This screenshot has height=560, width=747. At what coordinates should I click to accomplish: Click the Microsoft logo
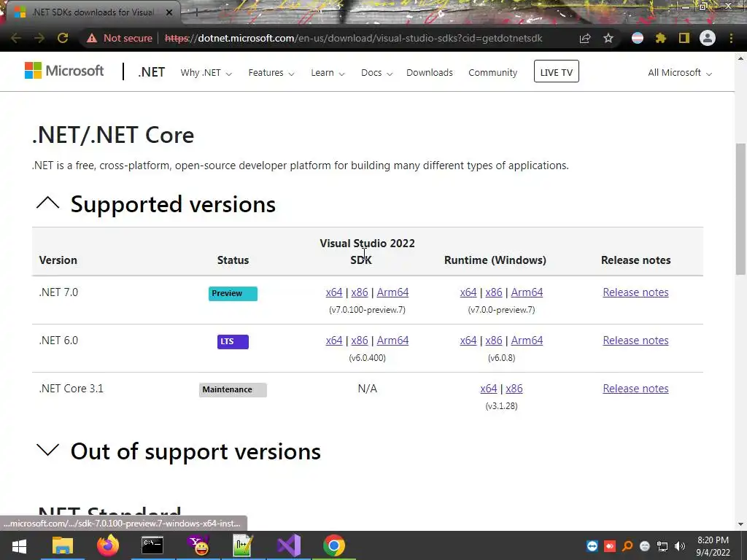pyautogui.click(x=64, y=71)
